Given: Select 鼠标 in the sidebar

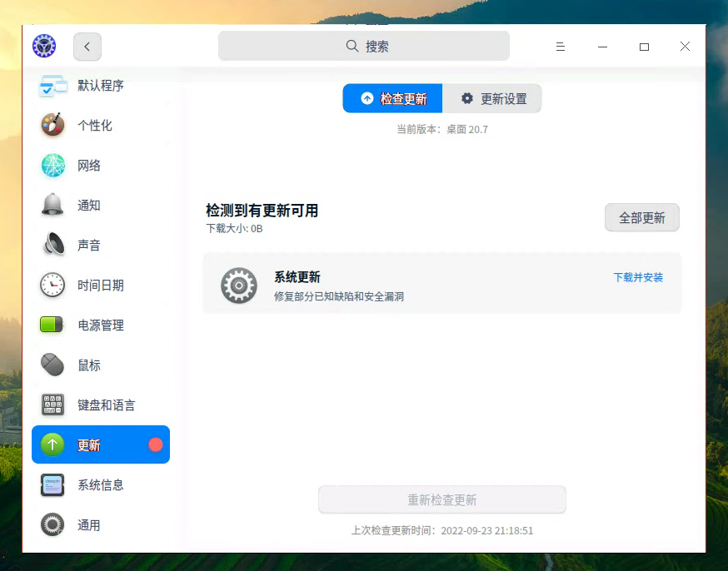Looking at the screenshot, I should pyautogui.click(x=101, y=365).
